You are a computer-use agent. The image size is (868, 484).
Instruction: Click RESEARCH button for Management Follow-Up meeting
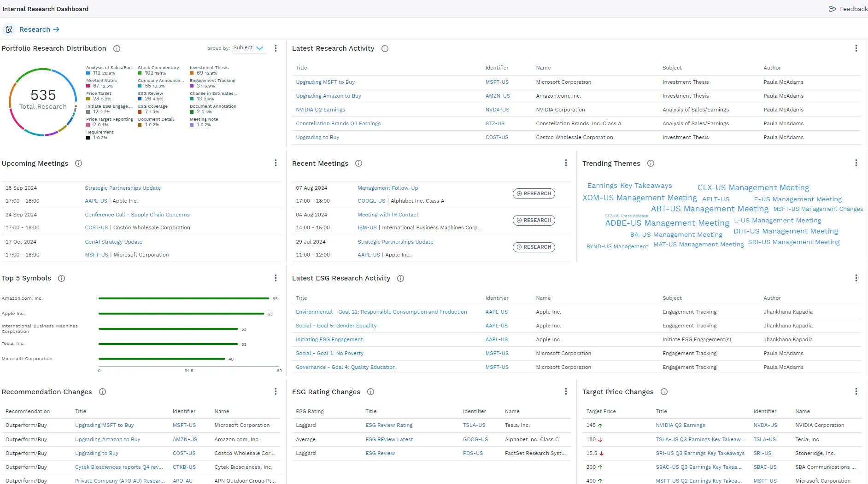[x=534, y=194]
